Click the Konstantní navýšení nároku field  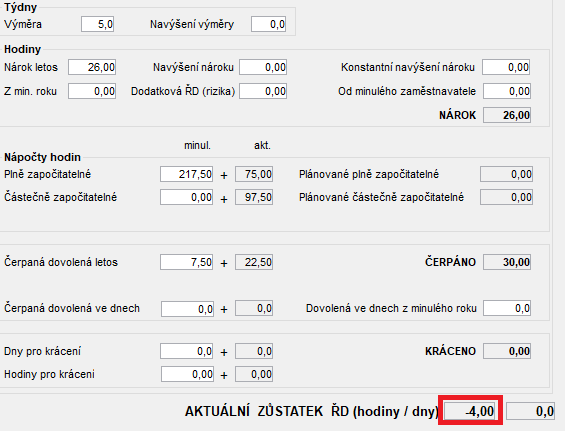click(506, 67)
